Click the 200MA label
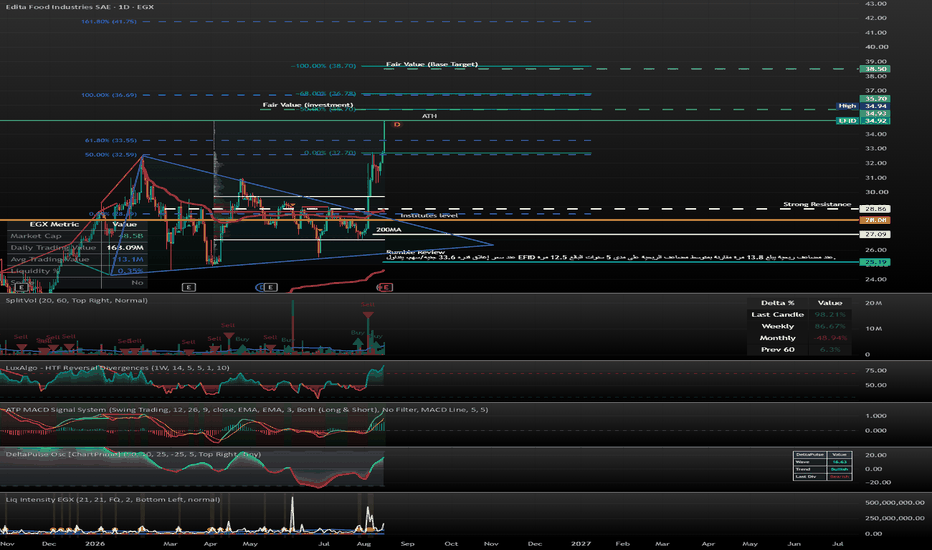 [x=389, y=230]
